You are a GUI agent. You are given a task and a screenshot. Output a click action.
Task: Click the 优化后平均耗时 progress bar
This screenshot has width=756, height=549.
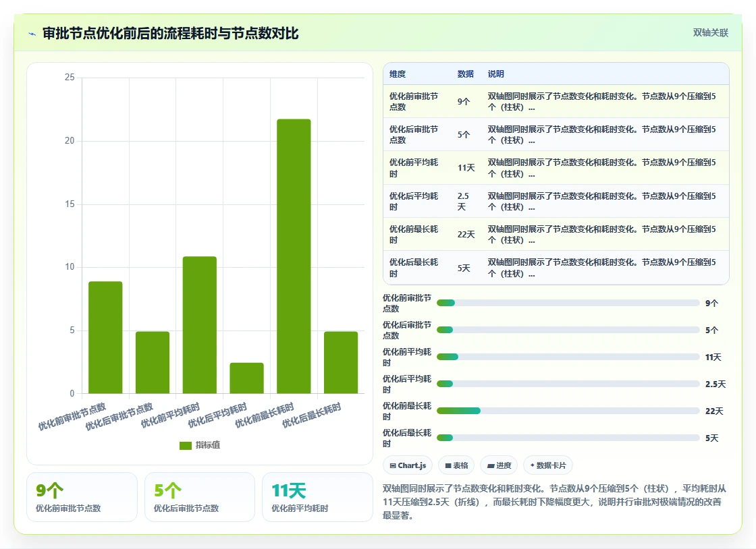coord(568,384)
